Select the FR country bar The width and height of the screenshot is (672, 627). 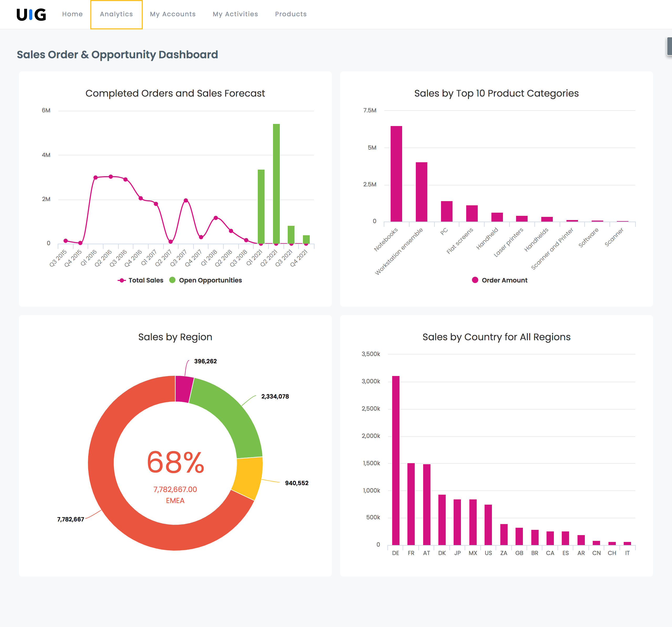[x=411, y=504]
